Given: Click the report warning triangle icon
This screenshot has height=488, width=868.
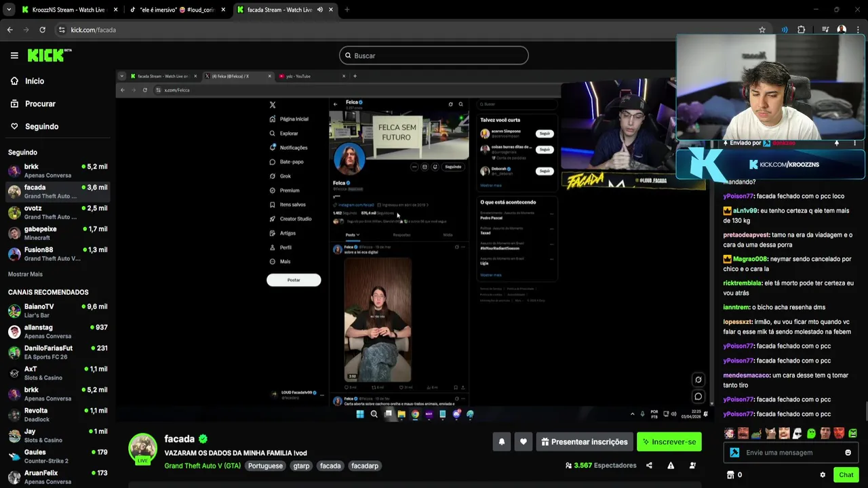Looking at the screenshot, I should (671, 466).
